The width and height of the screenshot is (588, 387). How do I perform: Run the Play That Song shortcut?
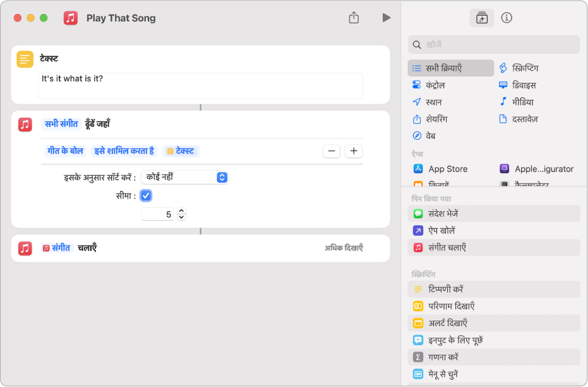click(x=387, y=18)
